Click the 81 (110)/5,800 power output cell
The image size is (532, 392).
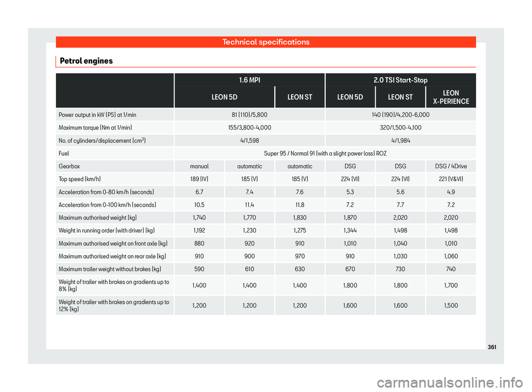[249, 115]
